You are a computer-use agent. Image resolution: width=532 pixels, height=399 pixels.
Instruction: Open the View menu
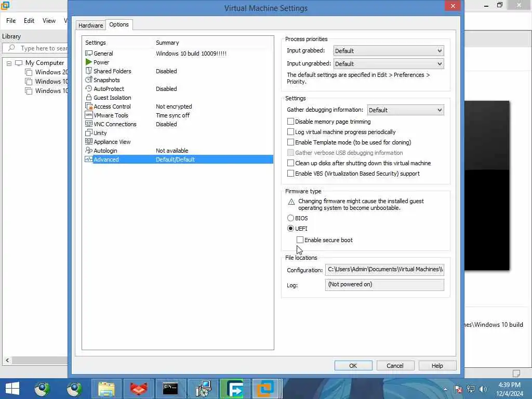49,20
